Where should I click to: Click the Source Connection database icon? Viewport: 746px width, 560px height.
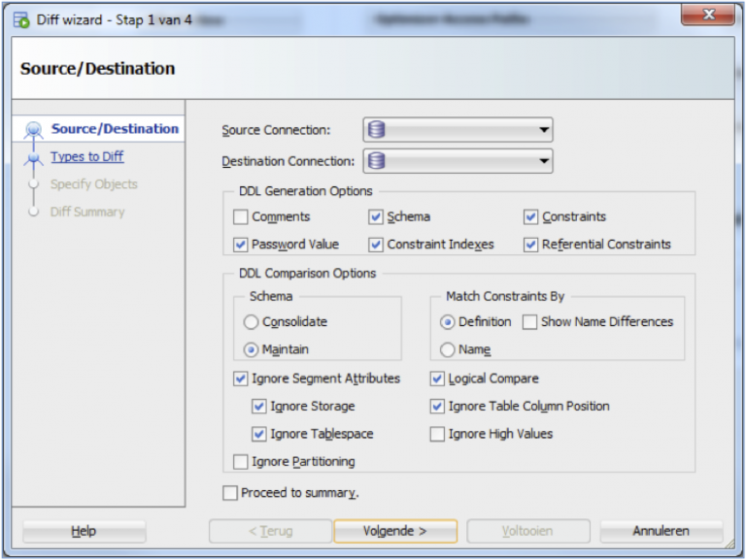pyautogui.click(x=377, y=130)
